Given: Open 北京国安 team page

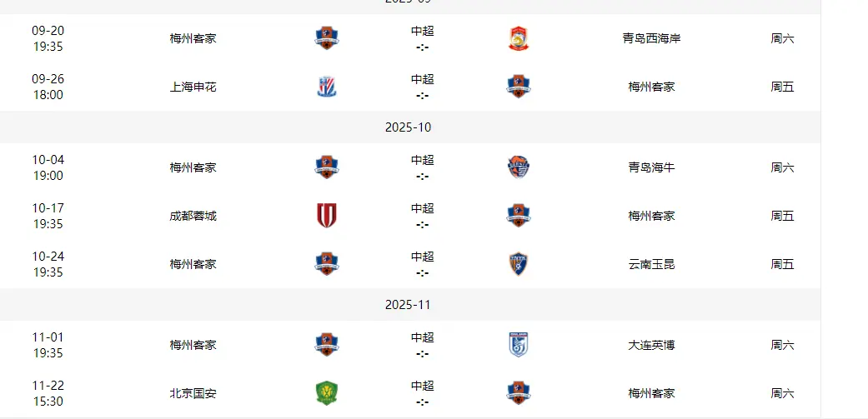Looking at the screenshot, I should tap(193, 393).
